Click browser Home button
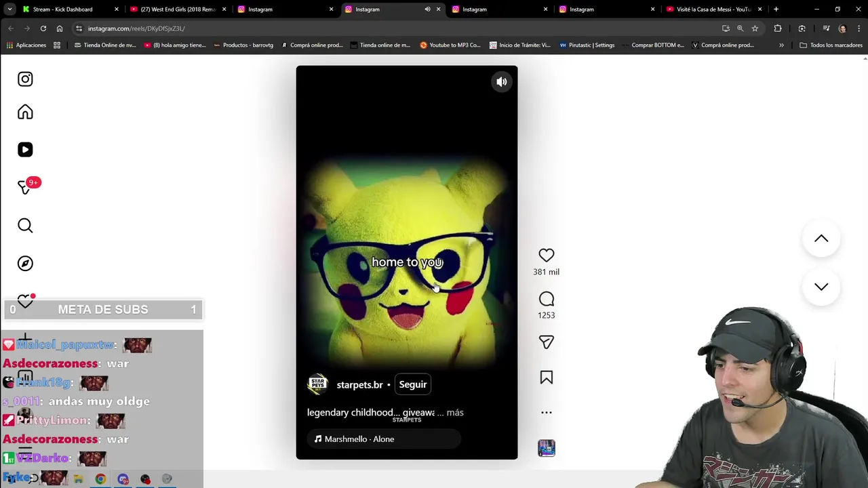The image size is (868, 488). tap(60, 28)
